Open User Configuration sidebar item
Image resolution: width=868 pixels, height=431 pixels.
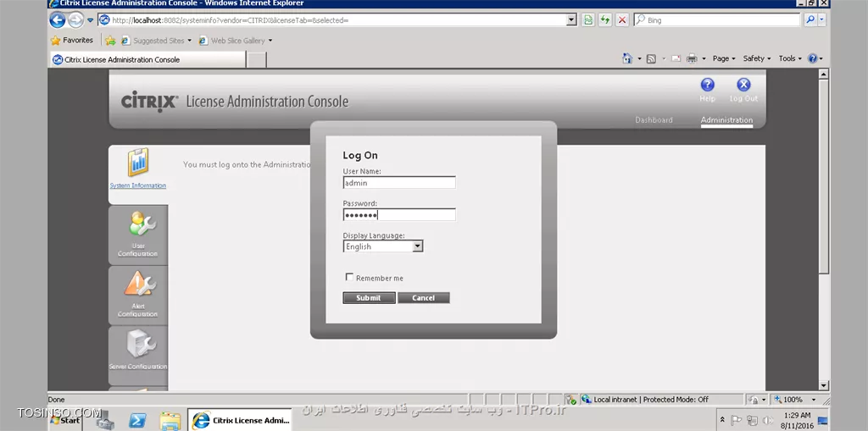click(x=138, y=234)
